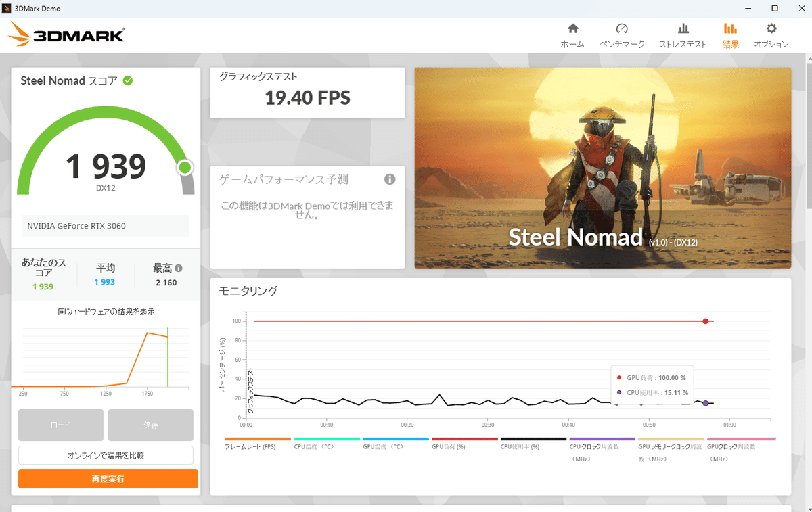The height and width of the screenshot is (512, 812).
Task: Click 19.40 FPS graphics test value
Action: point(307,99)
